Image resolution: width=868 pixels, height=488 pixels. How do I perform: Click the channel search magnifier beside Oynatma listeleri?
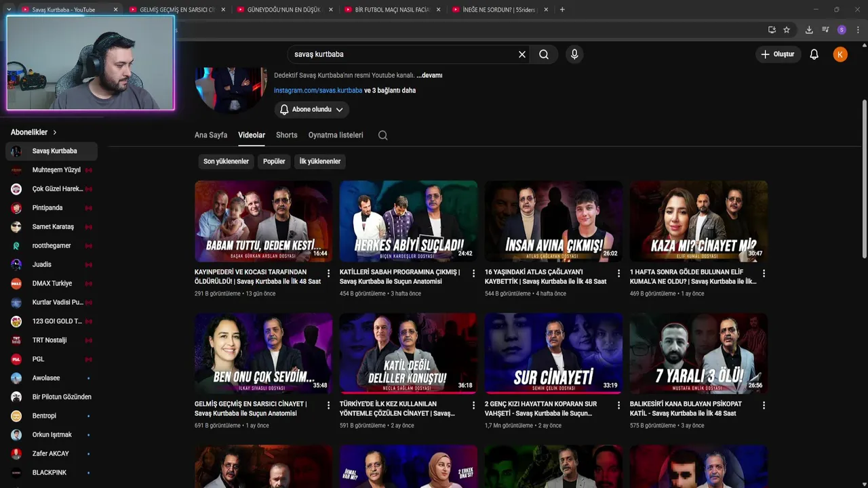point(382,135)
